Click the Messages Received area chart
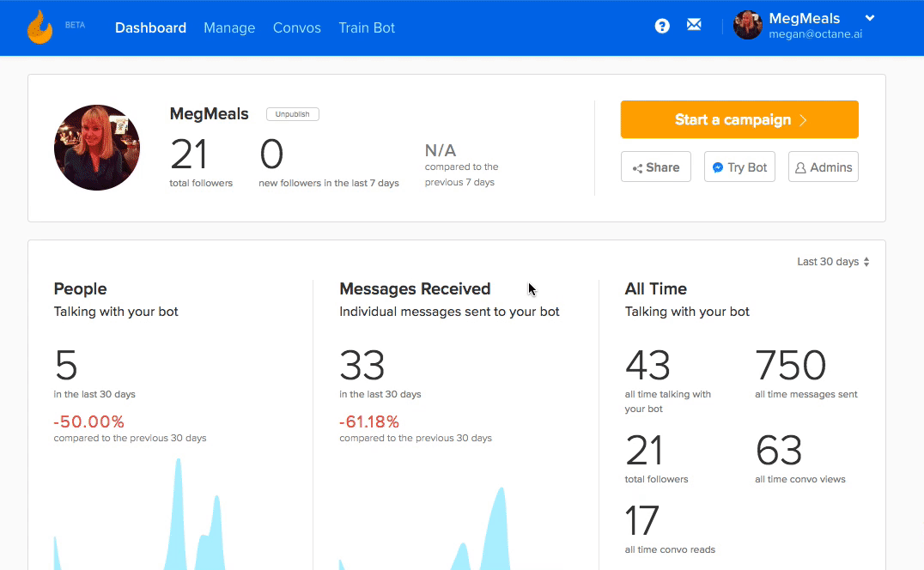 click(x=425, y=528)
